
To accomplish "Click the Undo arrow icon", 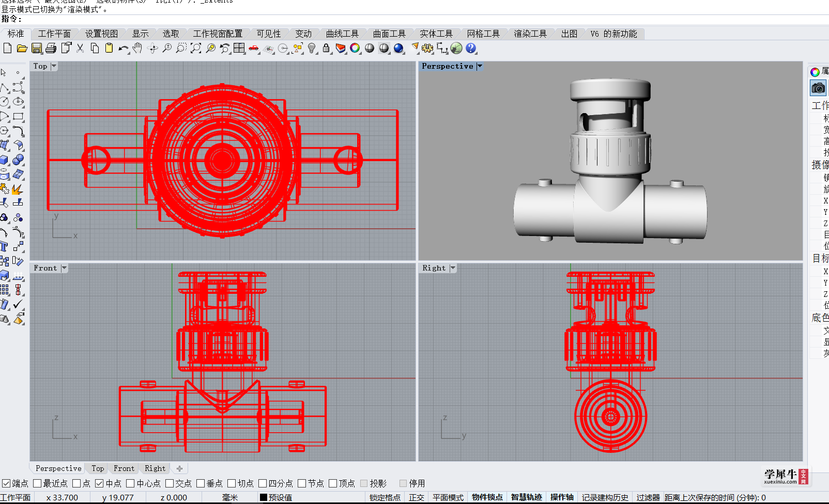I will pos(123,48).
